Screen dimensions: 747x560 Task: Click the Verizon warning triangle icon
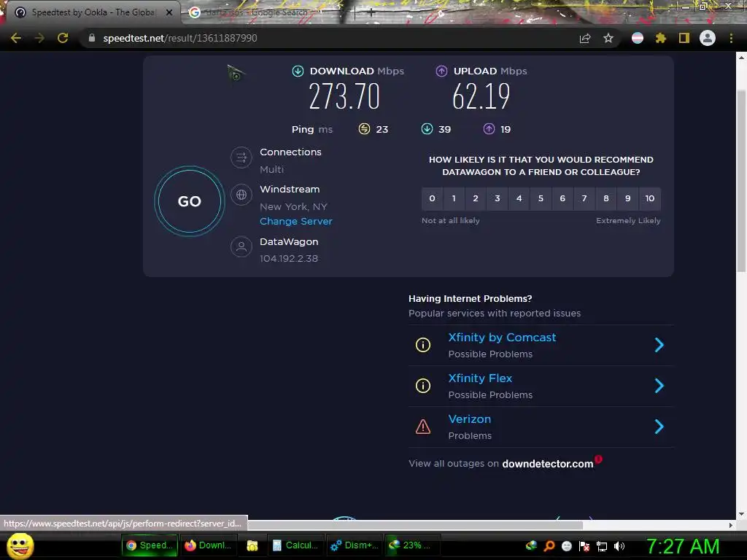(x=423, y=427)
